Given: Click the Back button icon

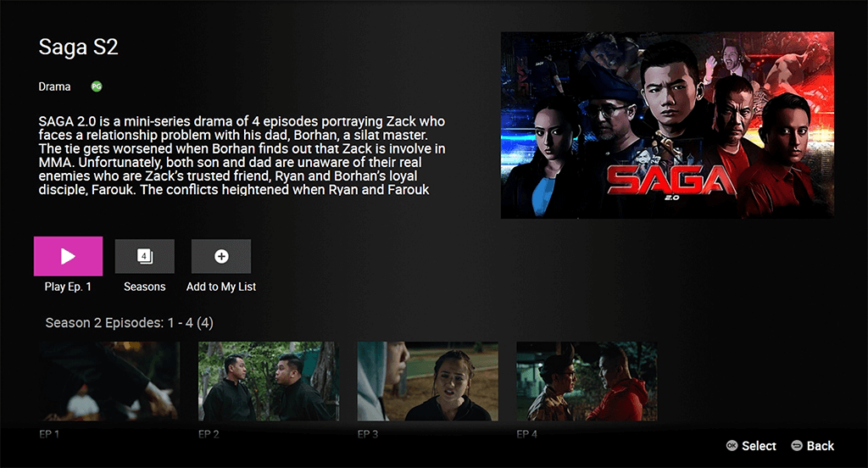Looking at the screenshot, I should pyautogui.click(x=797, y=446).
